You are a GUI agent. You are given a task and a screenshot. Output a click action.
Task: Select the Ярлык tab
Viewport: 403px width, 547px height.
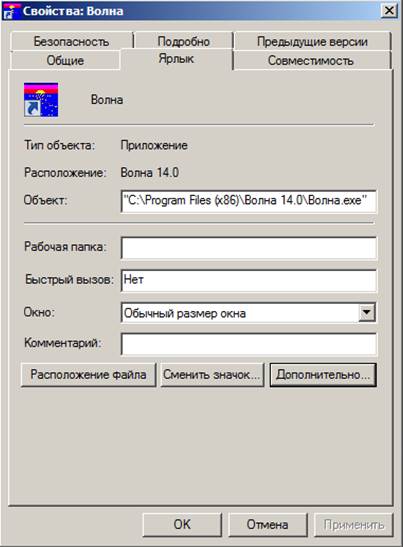point(176,59)
